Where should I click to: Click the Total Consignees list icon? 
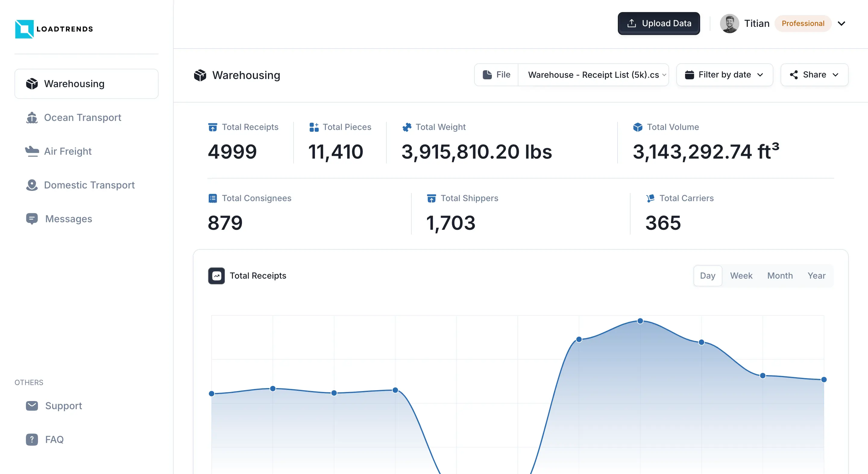212,198
